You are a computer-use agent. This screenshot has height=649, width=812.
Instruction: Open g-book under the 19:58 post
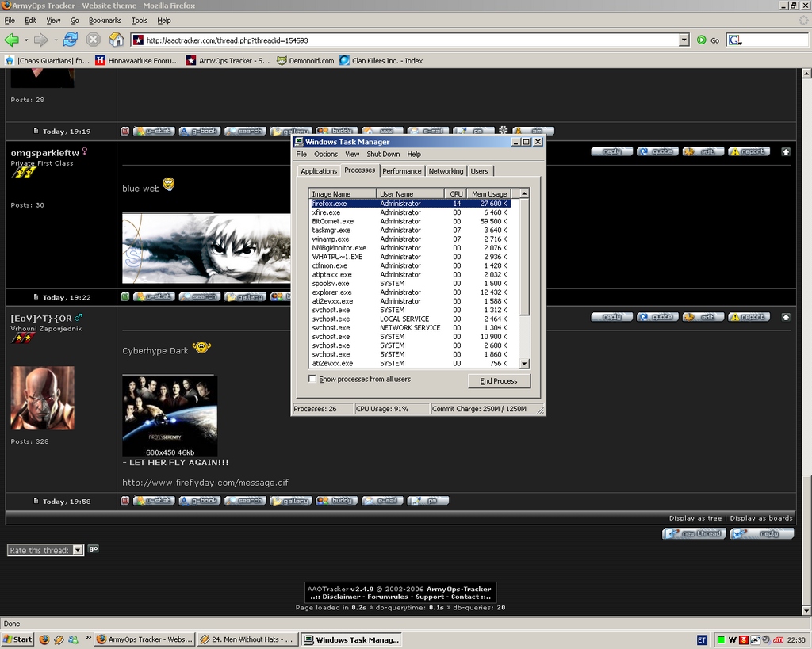point(199,501)
